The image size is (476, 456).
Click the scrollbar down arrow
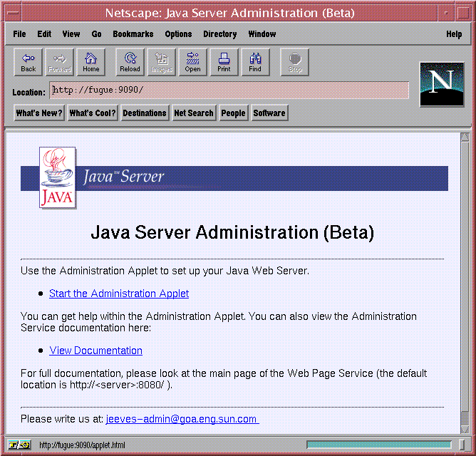[465, 429]
